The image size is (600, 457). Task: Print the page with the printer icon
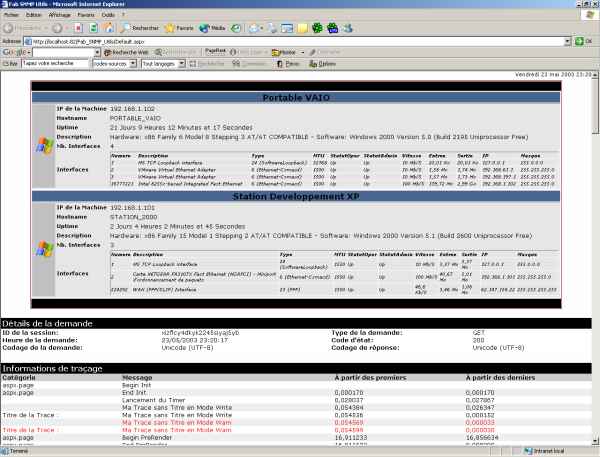(272, 28)
